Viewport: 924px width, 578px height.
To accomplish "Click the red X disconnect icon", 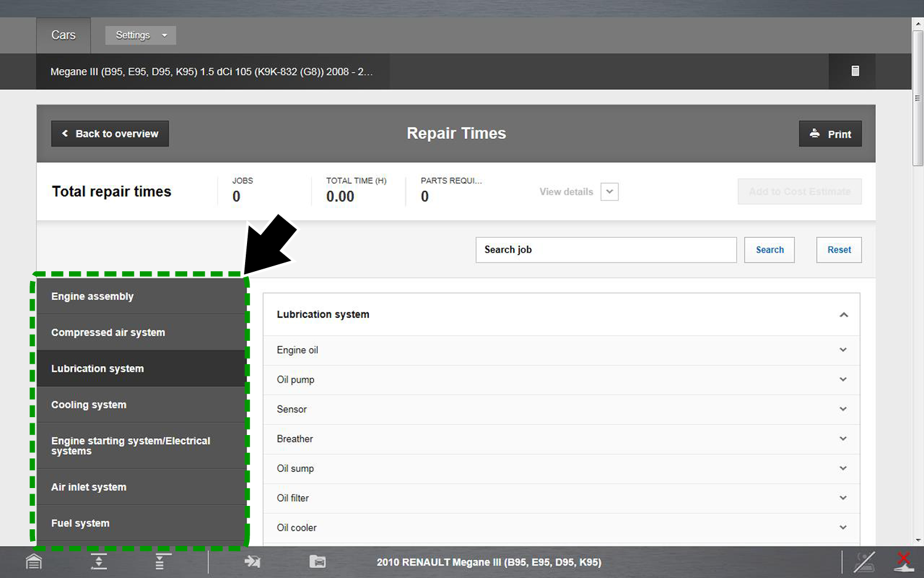I will [x=904, y=561].
